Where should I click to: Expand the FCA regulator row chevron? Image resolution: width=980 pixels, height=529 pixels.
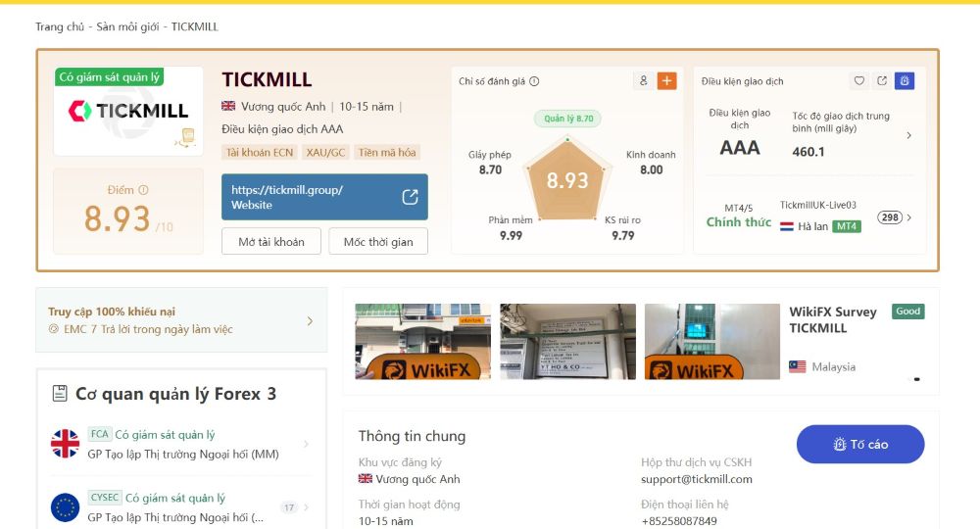pos(306,444)
